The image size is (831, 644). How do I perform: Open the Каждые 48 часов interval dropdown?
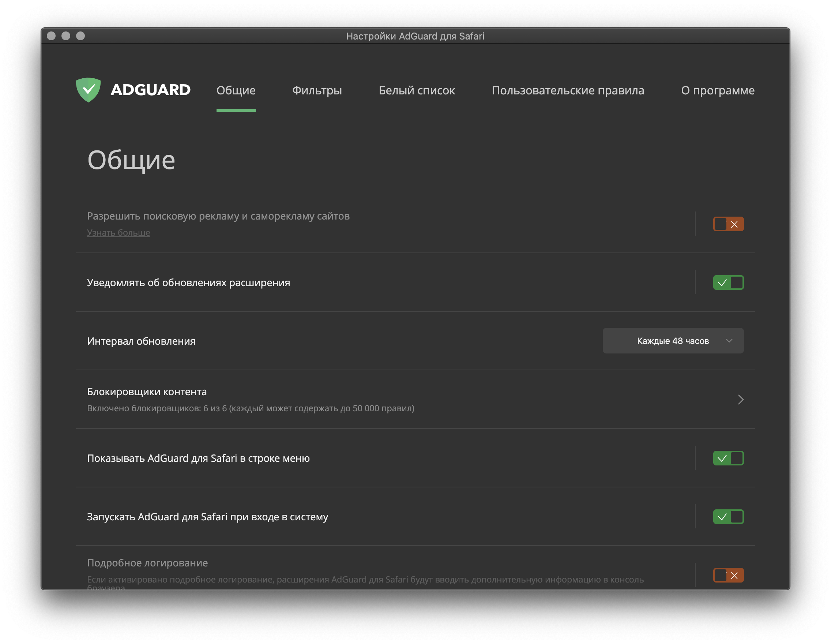point(673,341)
